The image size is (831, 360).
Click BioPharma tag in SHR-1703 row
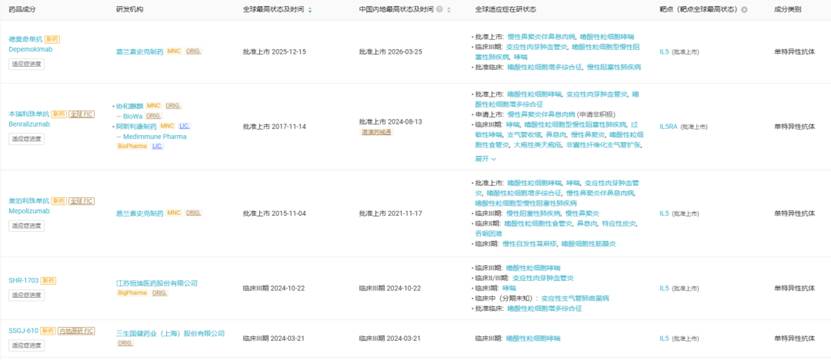pos(132,293)
